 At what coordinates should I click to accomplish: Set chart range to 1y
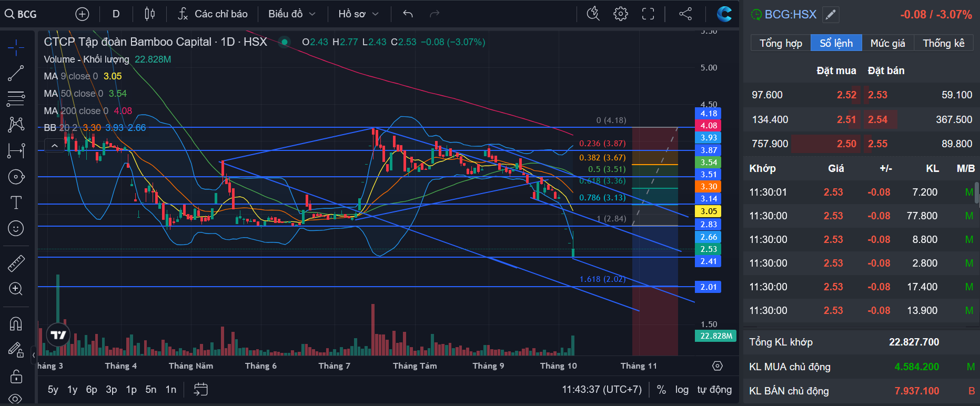[x=72, y=390]
